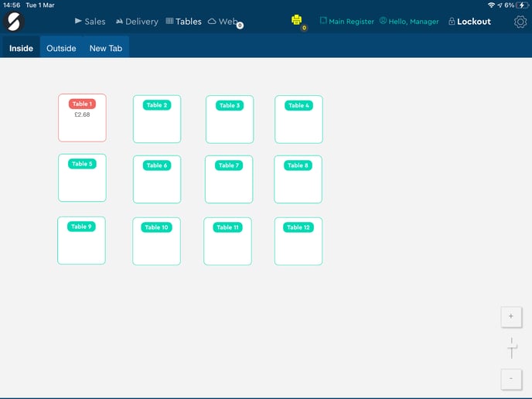
Task: Open the yellow printer queue icon
Action: (x=296, y=20)
